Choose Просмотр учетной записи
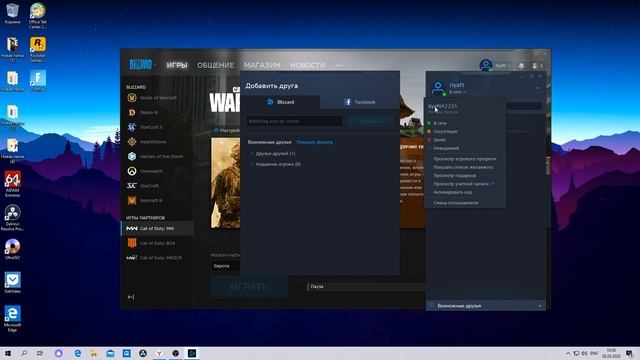The width and height of the screenshot is (640, 360). pos(465,184)
